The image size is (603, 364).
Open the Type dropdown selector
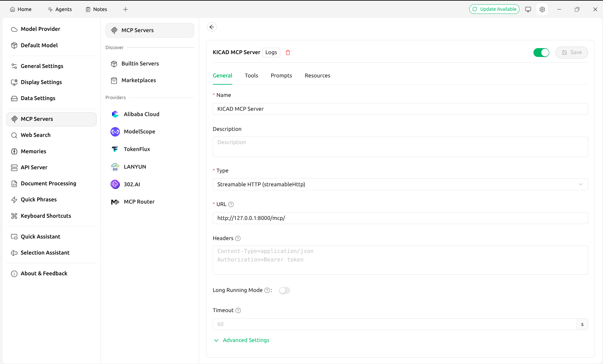click(400, 184)
